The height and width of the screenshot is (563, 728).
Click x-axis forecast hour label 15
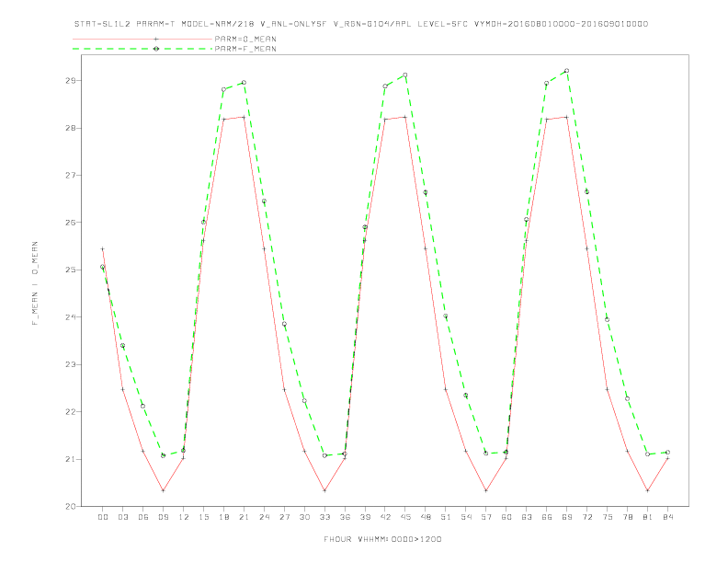click(x=203, y=517)
